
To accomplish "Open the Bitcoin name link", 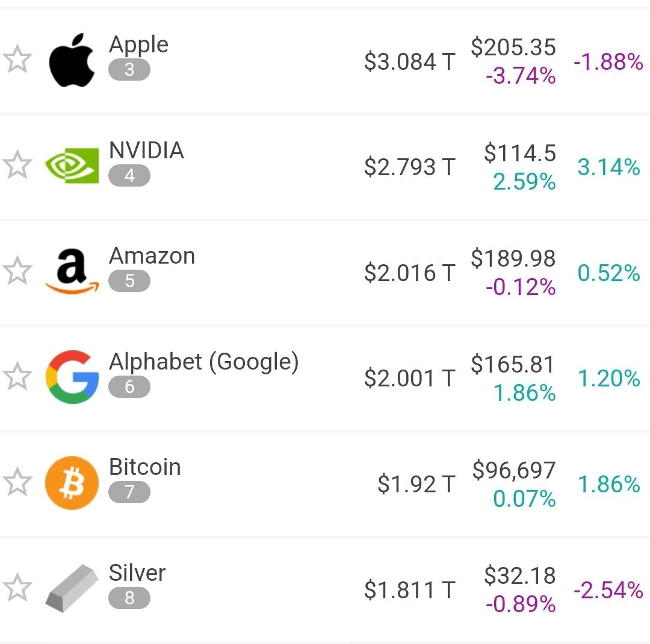I will click(x=144, y=467).
